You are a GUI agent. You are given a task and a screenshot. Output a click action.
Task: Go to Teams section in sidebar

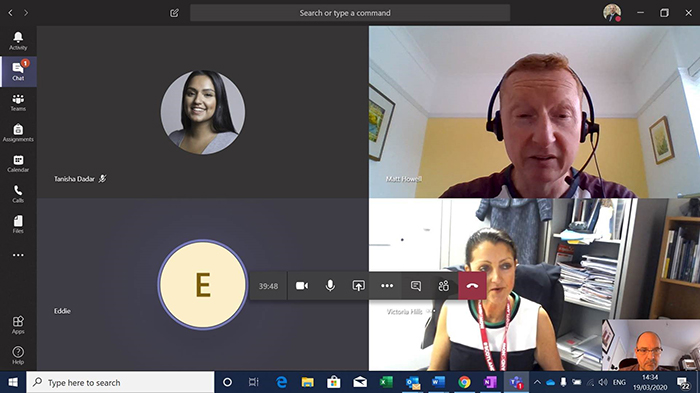18,102
